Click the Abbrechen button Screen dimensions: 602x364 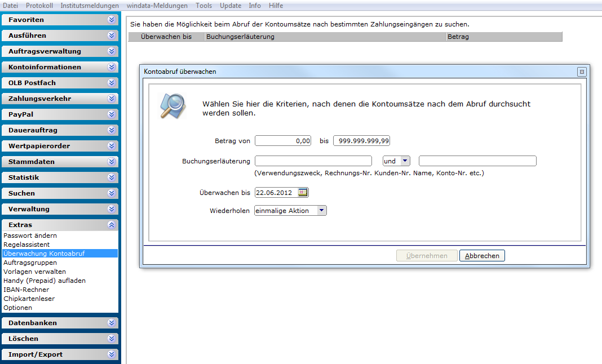[482, 256]
